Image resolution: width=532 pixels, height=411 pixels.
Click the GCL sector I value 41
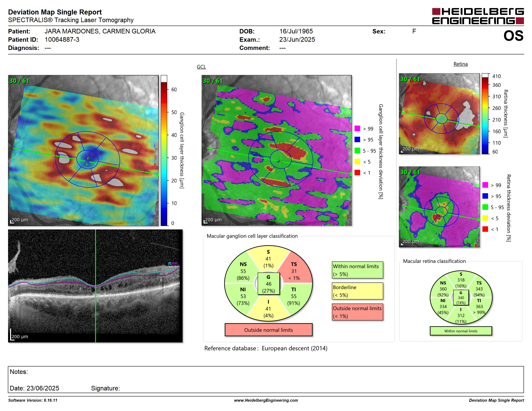[268, 309]
